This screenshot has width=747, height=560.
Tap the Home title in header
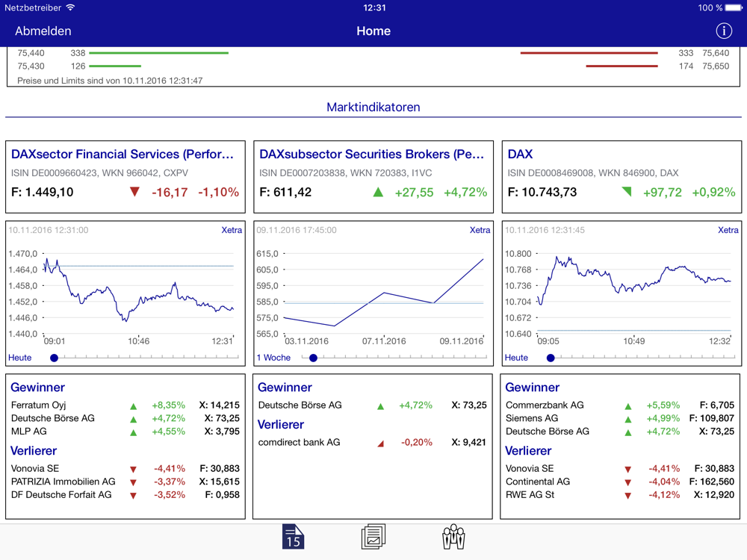(373, 31)
